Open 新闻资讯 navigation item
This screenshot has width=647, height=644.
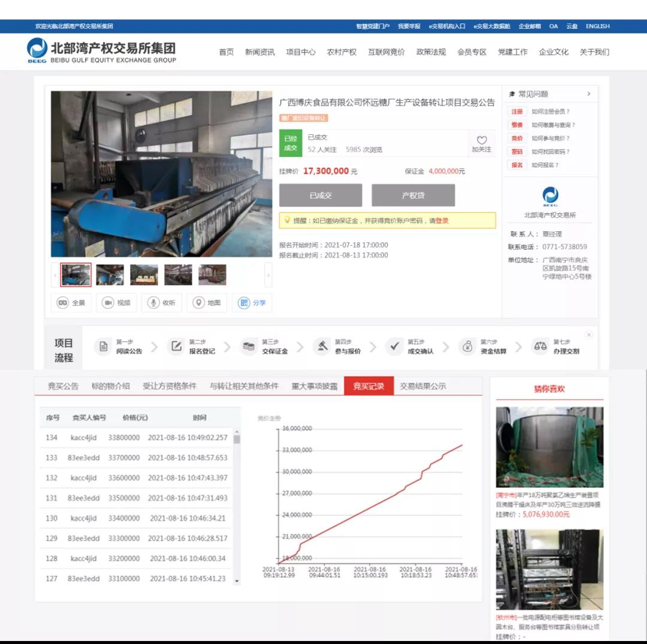point(259,52)
